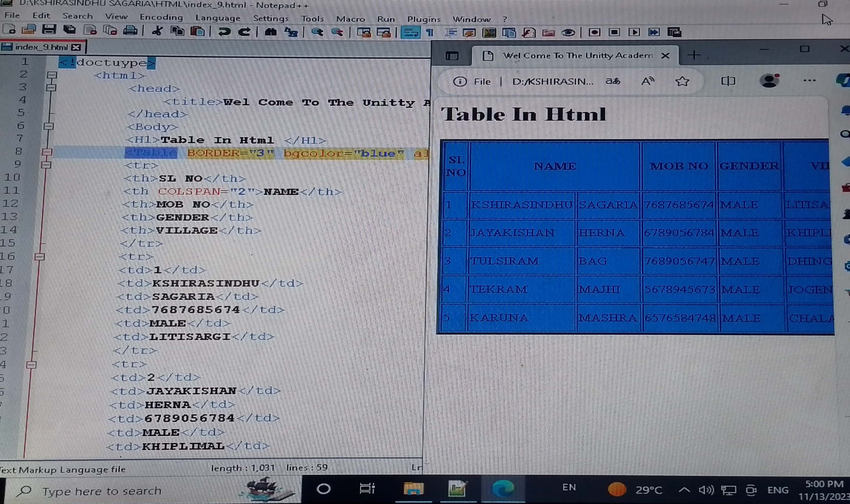
Task: Open Edge Settings and more ellipsis button
Action: tap(809, 81)
